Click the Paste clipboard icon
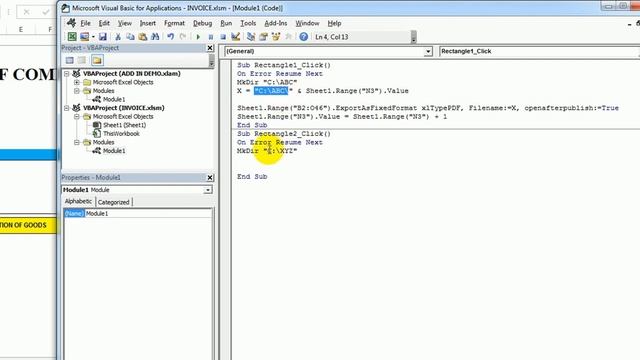 (x=142, y=37)
